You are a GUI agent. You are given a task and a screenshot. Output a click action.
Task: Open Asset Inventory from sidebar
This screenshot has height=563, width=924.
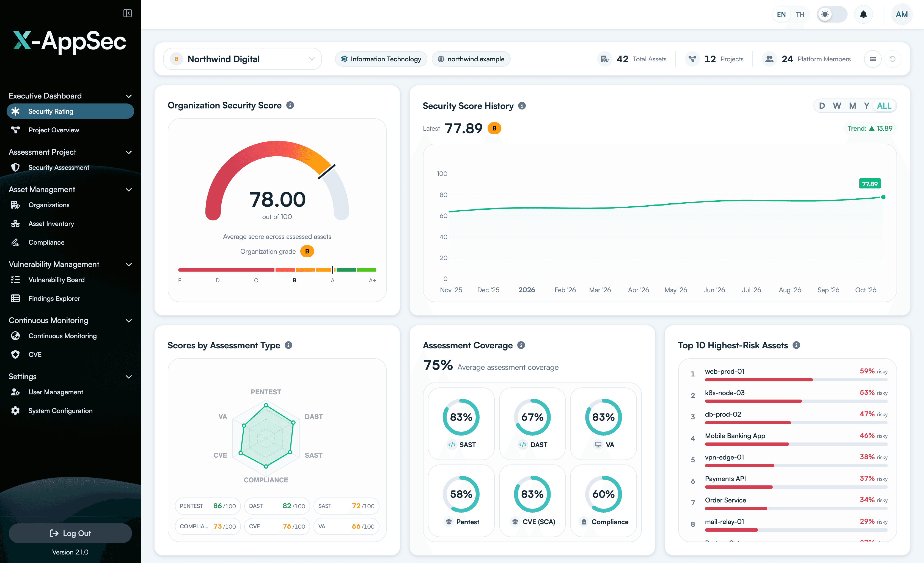[70, 224]
